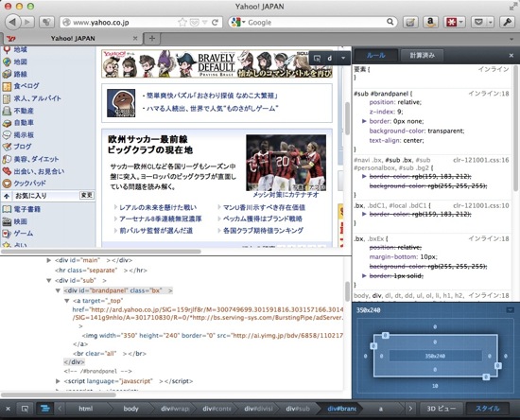
Task: Select the div#sub breadcrumb
Action: (298, 409)
